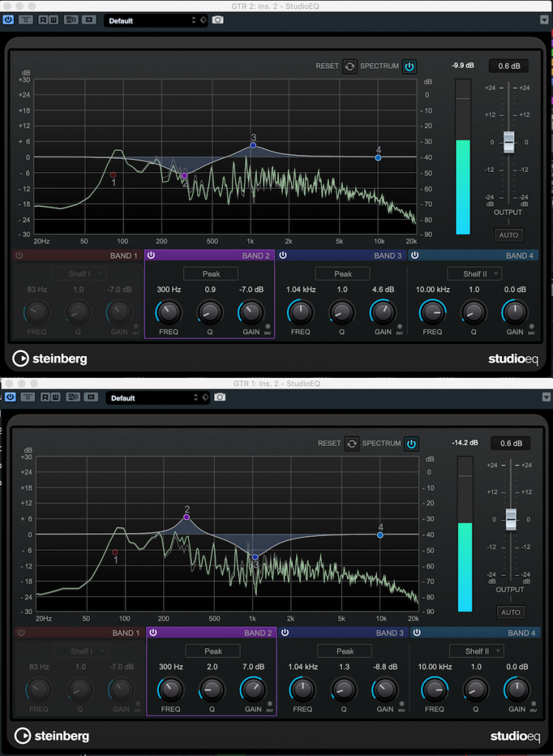The height and width of the screenshot is (756, 553).
Task: Open Band 3 Peak type selector in GTR 1
Action: pyautogui.click(x=345, y=651)
